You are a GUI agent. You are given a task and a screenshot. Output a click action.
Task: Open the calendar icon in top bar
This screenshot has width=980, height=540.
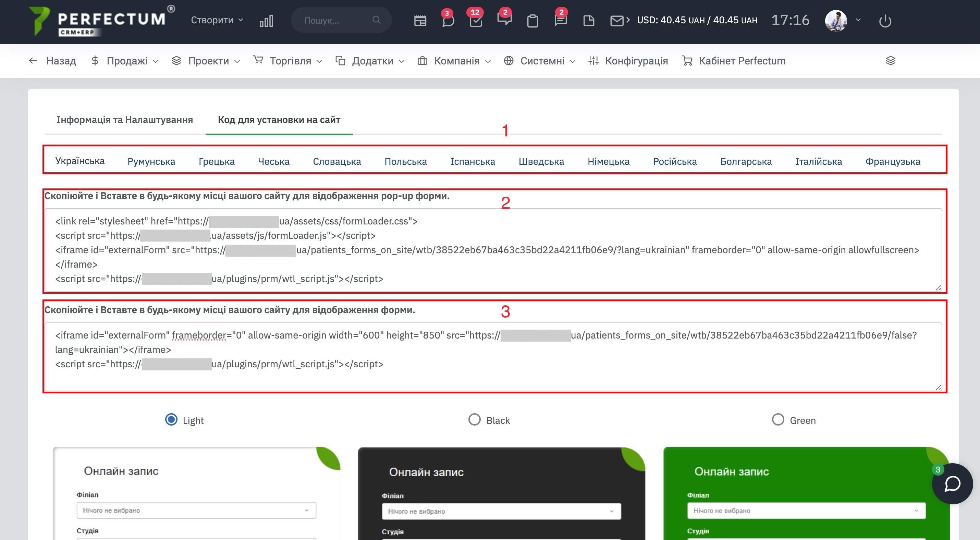(420, 21)
